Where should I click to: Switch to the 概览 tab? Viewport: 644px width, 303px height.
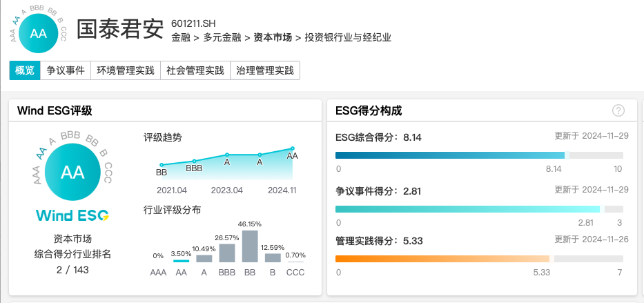[25, 70]
